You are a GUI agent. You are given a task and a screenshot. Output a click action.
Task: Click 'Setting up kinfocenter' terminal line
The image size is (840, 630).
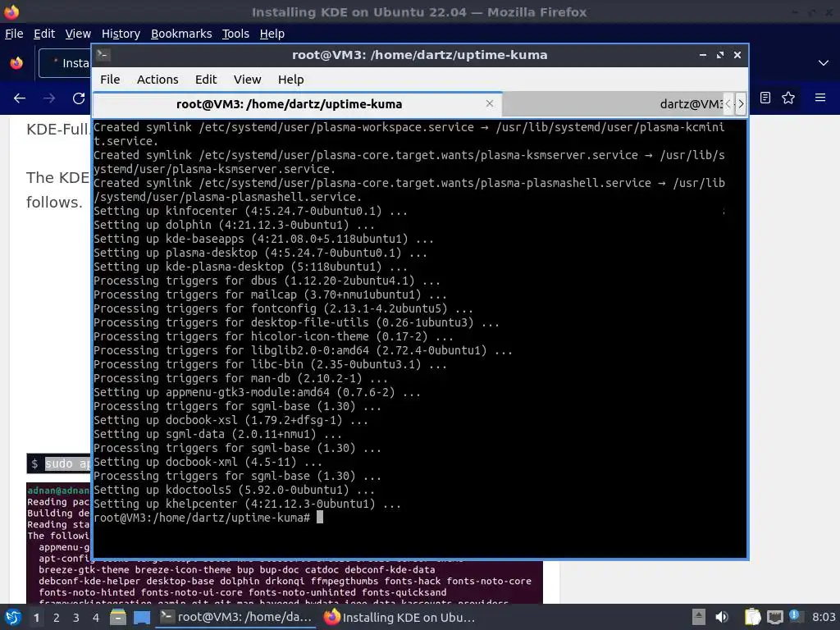click(250, 211)
